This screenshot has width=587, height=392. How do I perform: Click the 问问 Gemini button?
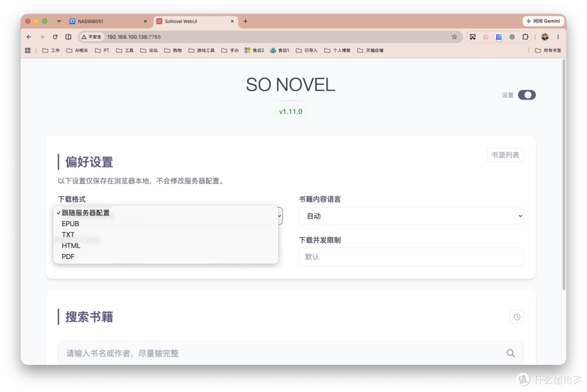543,21
